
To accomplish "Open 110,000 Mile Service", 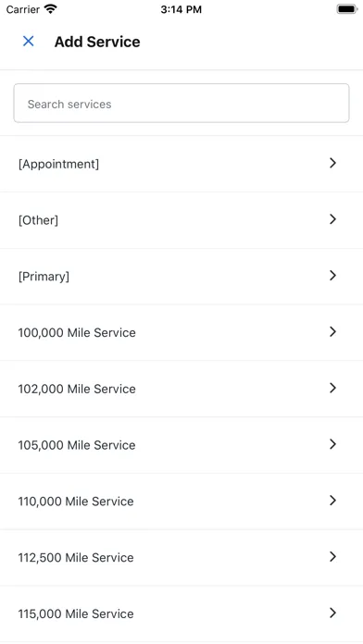I will pyautogui.click(x=181, y=502).
